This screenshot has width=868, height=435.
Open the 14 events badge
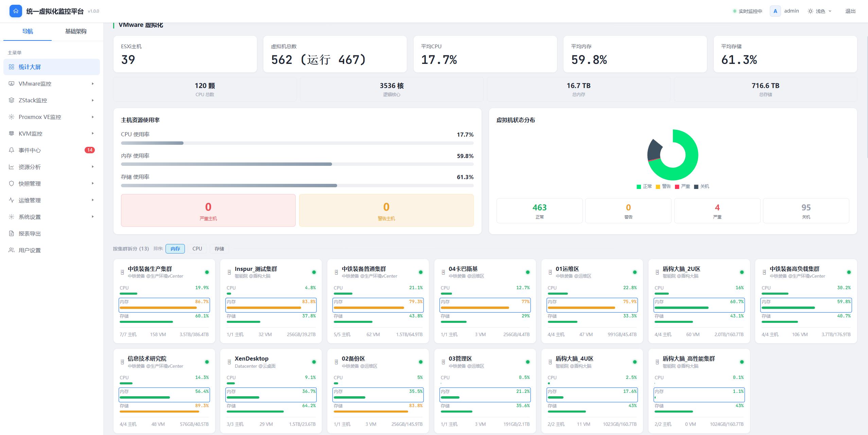click(90, 150)
